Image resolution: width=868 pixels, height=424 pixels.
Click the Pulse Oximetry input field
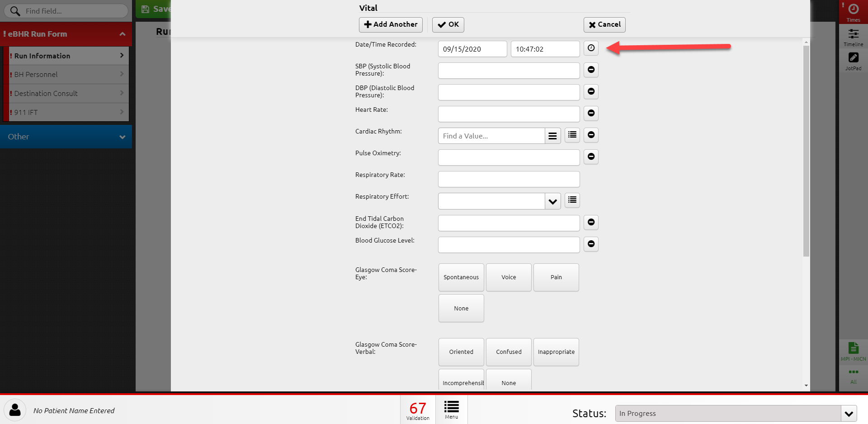509,157
